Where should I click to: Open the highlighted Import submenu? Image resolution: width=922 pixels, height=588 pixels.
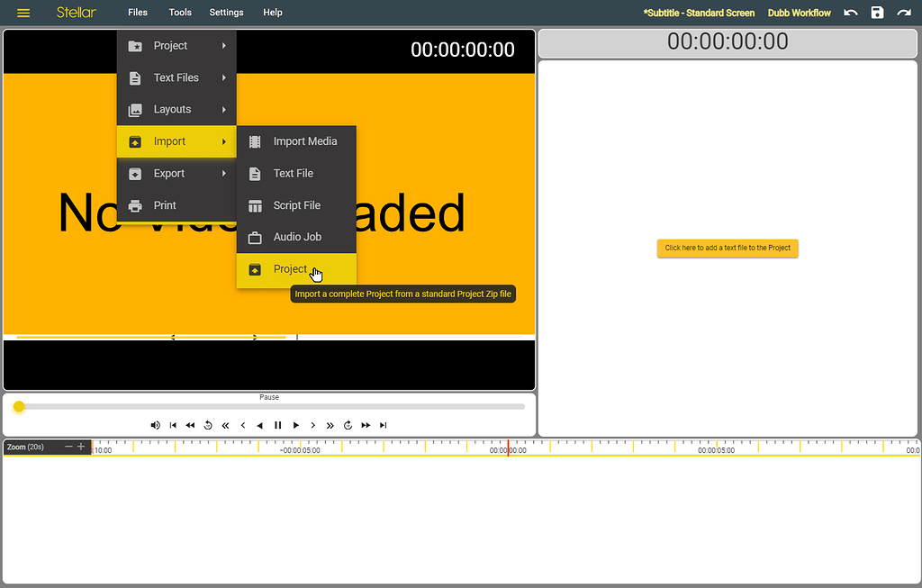[x=176, y=141]
